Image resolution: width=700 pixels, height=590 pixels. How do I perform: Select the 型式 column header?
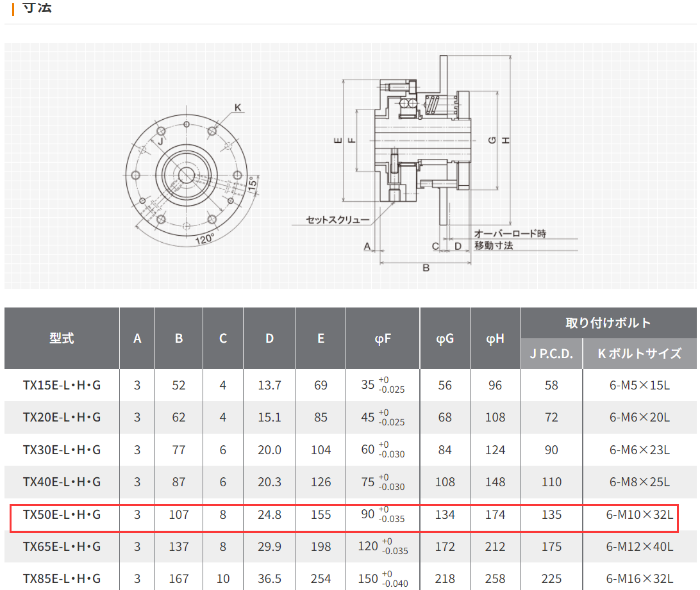62,338
